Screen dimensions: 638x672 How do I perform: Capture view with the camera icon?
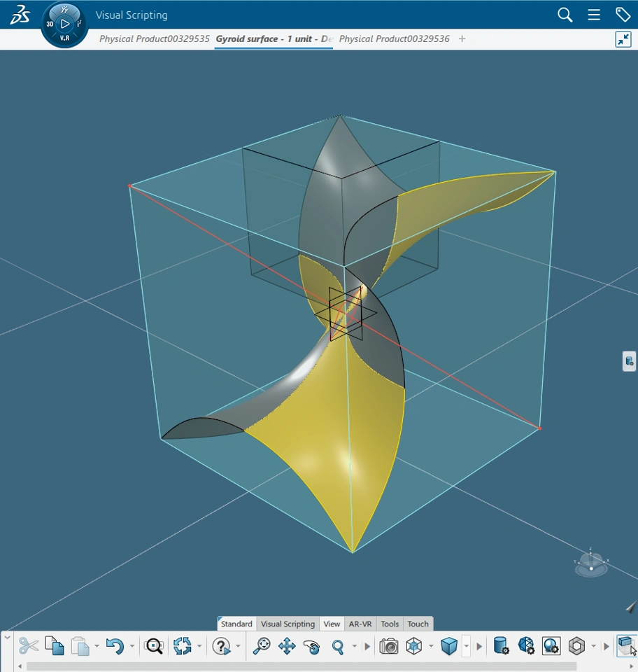(389, 646)
